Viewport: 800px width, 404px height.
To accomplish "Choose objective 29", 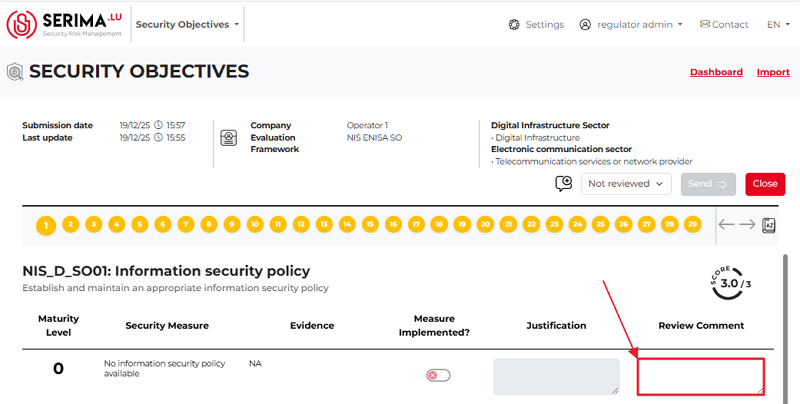I will 692,224.
